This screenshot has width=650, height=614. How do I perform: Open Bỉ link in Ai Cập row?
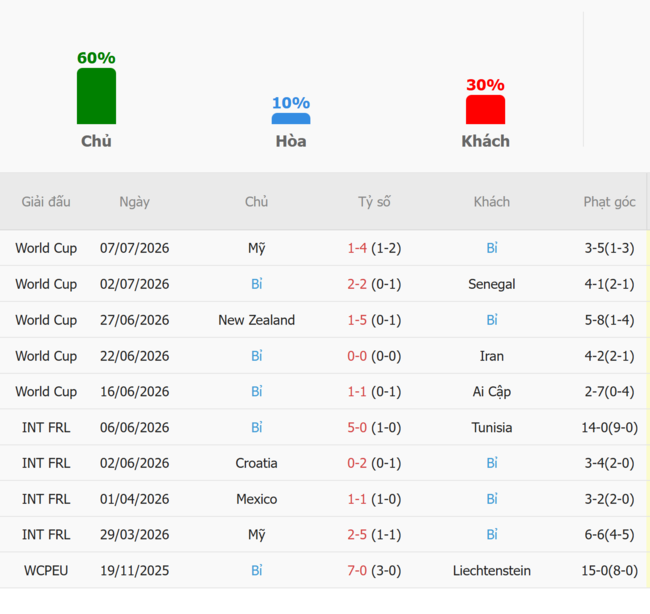coord(257,391)
